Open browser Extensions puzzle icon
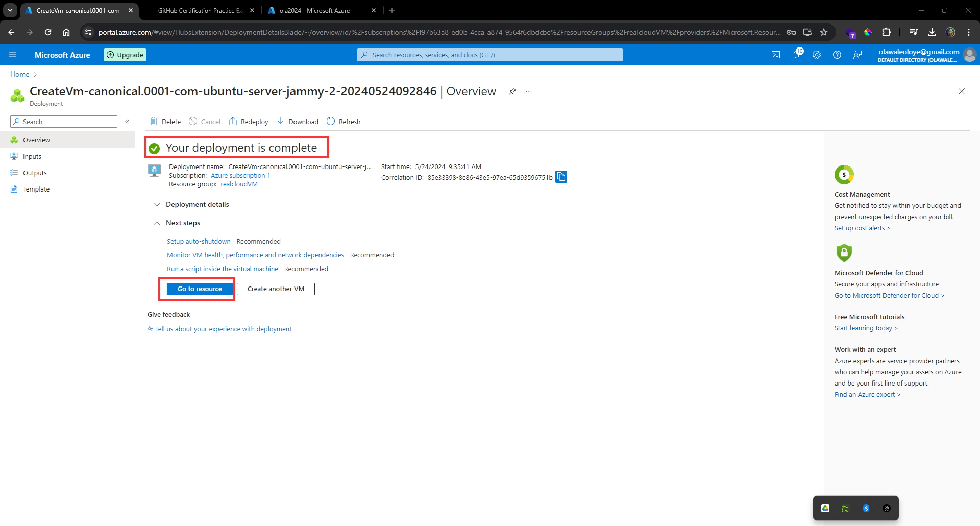The width and height of the screenshot is (980, 526). (887, 32)
